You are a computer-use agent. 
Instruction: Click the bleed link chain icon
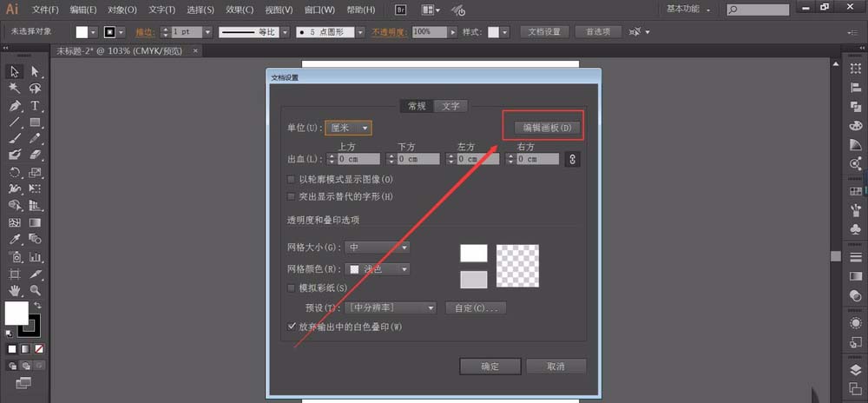[572, 159]
